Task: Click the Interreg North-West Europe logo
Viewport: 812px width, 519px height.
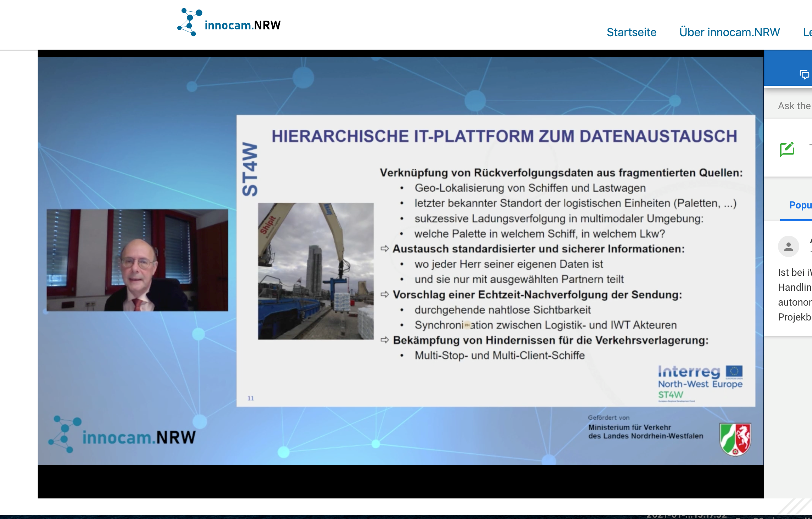Action: [x=700, y=384]
